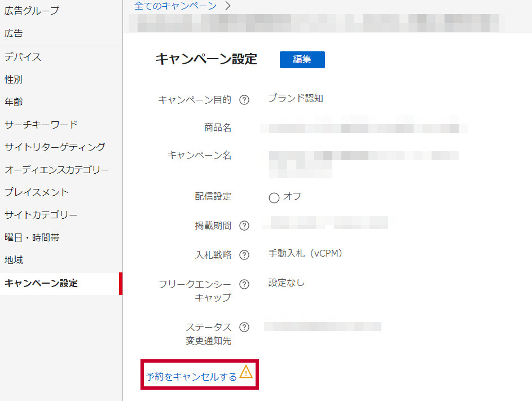The width and height of the screenshot is (532, 401).
Task: Click 予約をキャンセルする link
Action: point(191,377)
